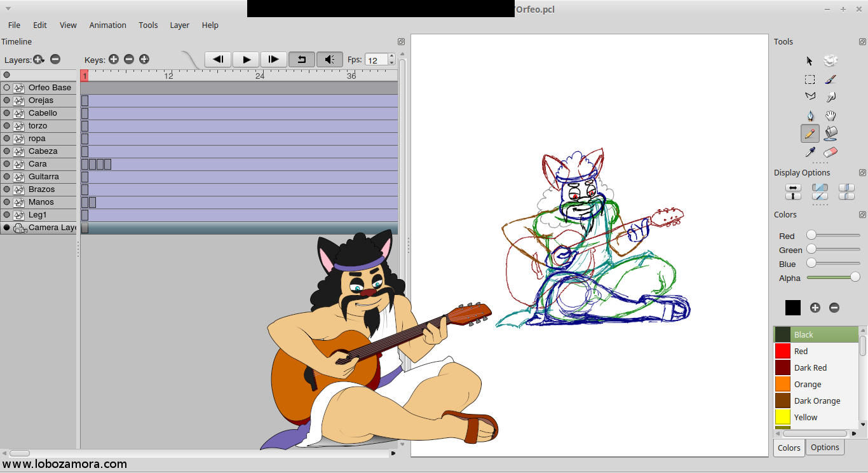Switch to the Brush tool
Screen dimensions: 868x473
coord(830,79)
